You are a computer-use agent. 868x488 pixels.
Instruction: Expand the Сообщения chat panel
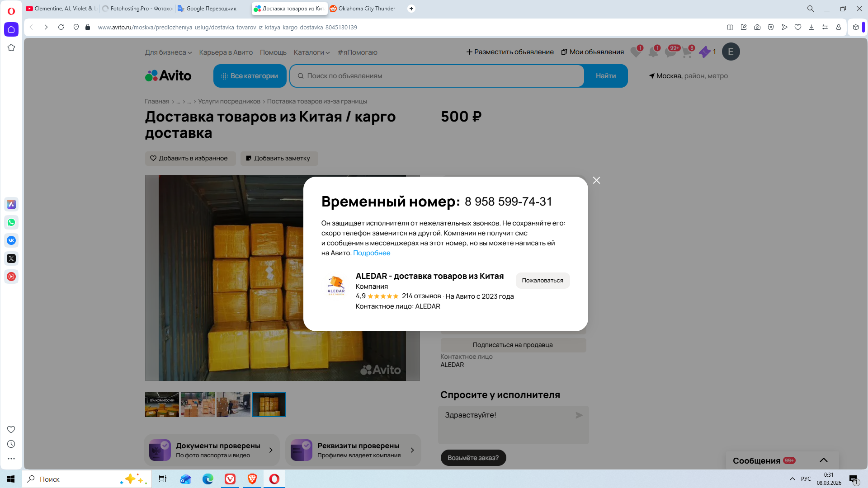pos(823,460)
